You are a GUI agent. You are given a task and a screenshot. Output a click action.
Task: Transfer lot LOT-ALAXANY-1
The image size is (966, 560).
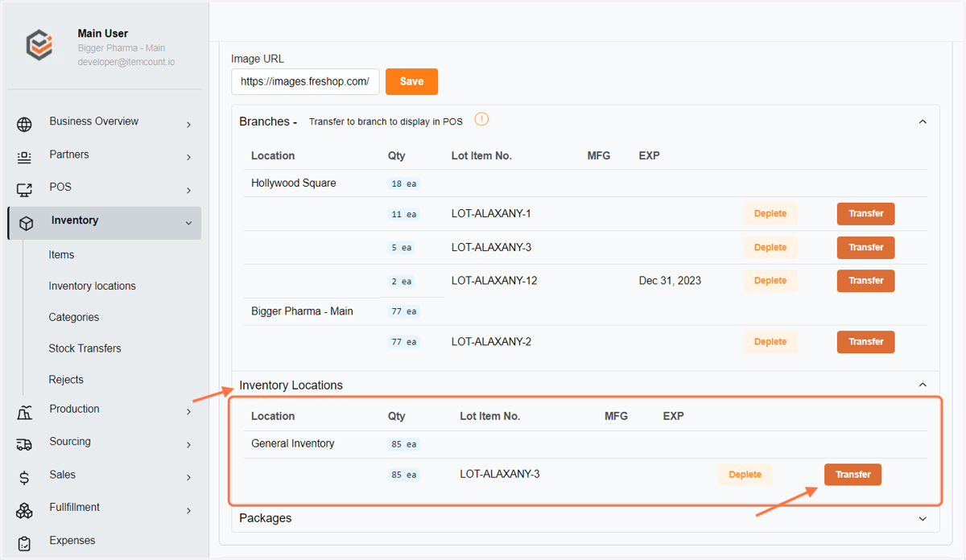point(865,214)
